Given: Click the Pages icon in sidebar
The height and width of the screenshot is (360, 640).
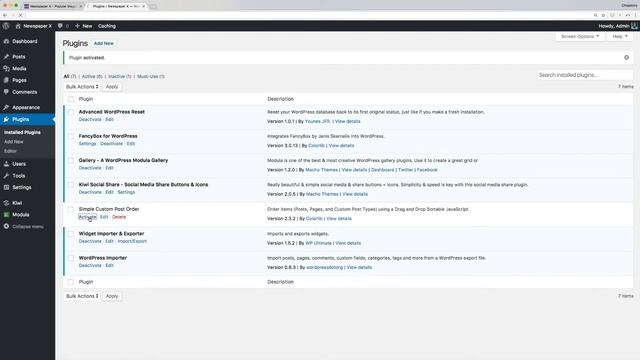Looking at the screenshot, I should [x=6, y=80].
